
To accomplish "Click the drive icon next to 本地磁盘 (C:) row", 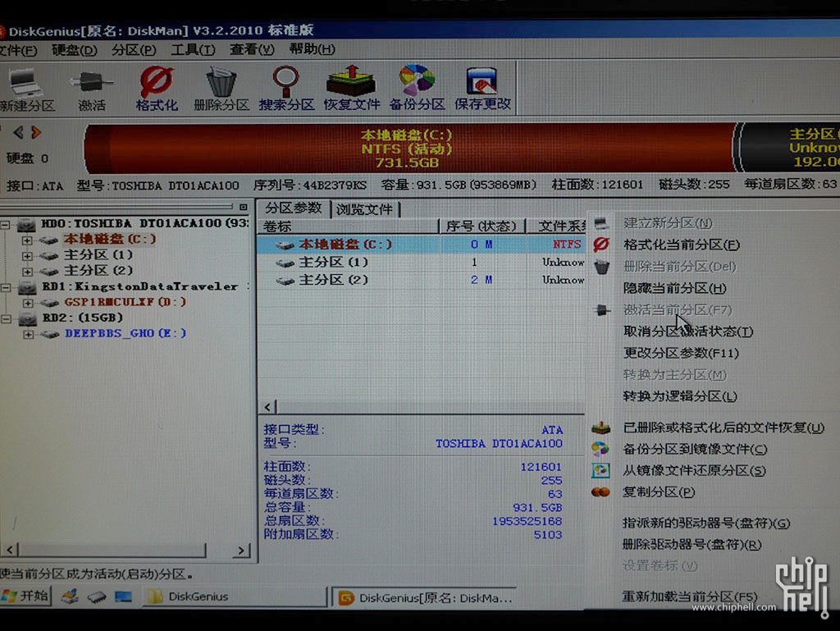I will click(285, 245).
